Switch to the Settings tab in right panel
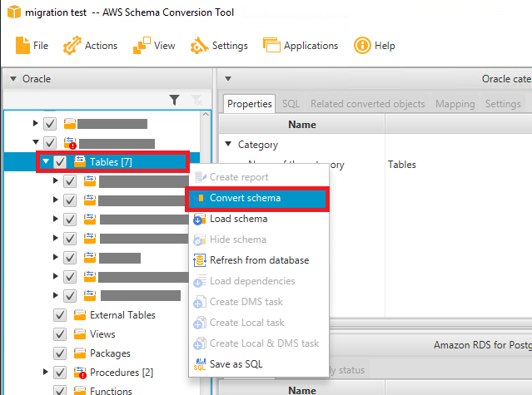This screenshot has height=395, width=532. pos(503,104)
